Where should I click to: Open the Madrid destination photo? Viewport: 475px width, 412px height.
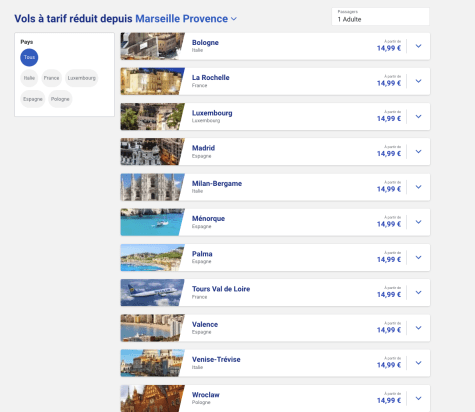click(152, 152)
